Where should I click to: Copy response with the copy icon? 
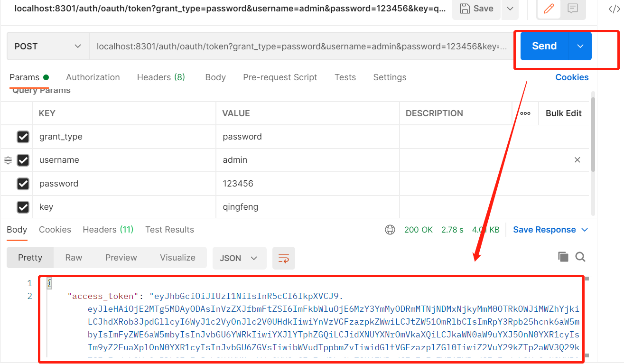(x=563, y=257)
